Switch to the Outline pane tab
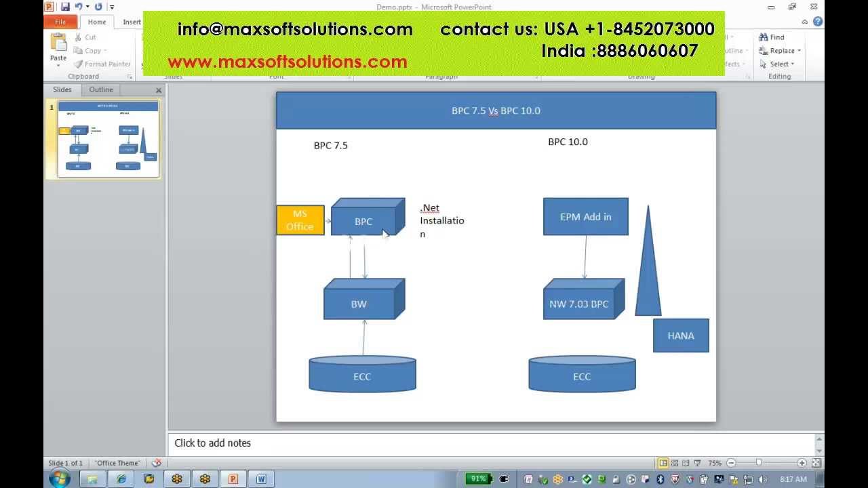Image resolution: width=868 pixels, height=488 pixels. point(101,89)
